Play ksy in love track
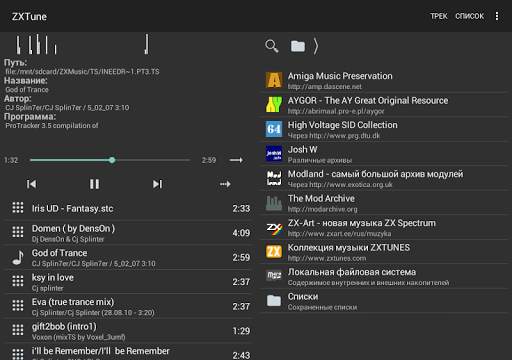Viewport: 512px width, 360px height. pyautogui.click(x=128, y=282)
